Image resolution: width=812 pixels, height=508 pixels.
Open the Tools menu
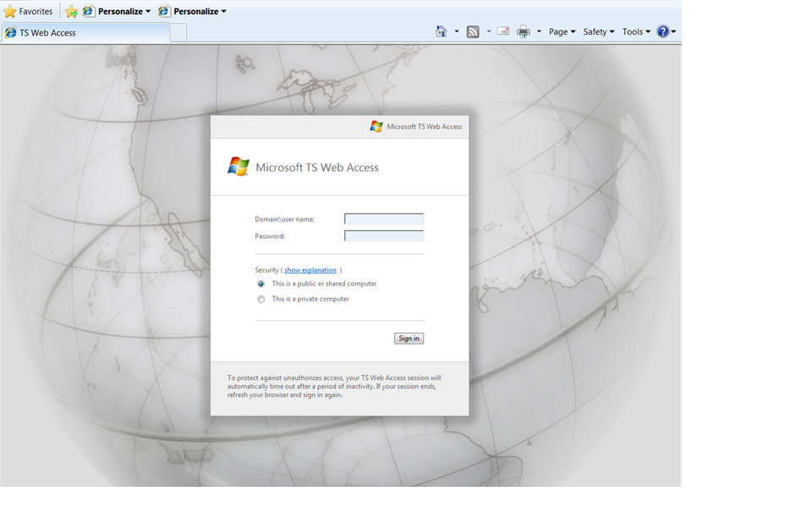point(636,32)
